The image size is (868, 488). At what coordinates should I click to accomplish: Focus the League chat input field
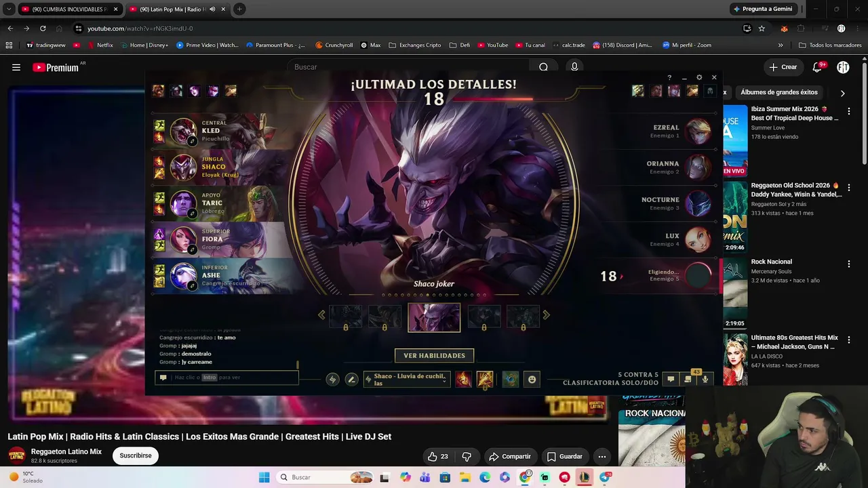tap(226, 378)
